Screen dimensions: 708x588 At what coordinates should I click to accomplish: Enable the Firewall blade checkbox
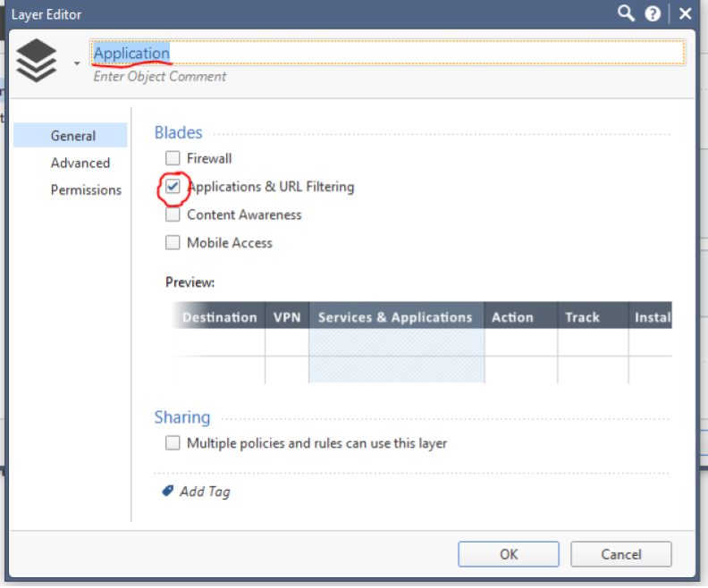pyautogui.click(x=173, y=158)
